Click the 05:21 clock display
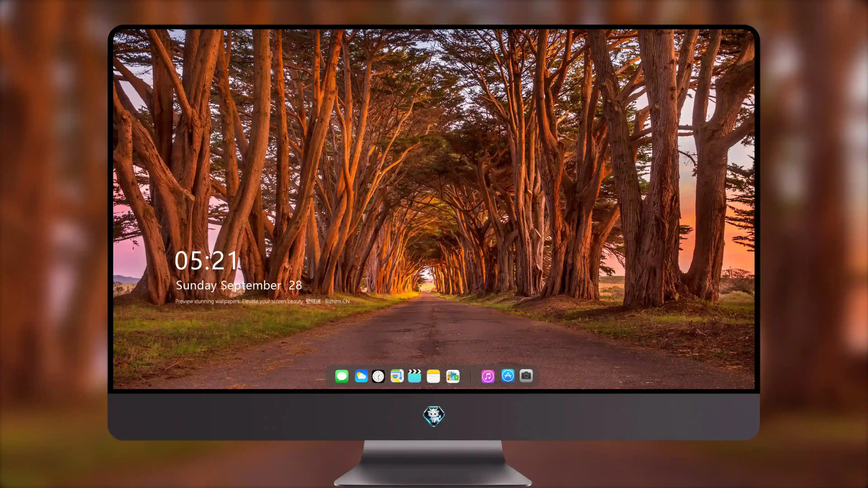Viewport: 868px width, 488px height. click(206, 261)
